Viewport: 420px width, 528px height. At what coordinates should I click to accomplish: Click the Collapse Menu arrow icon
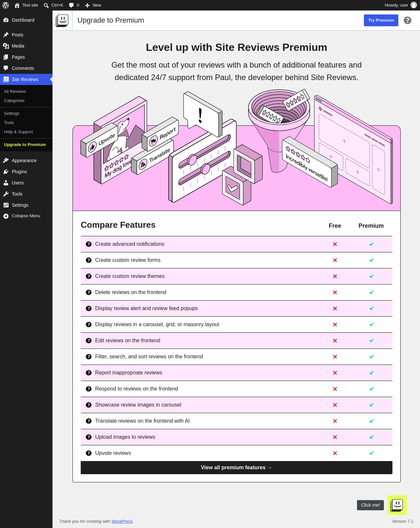coord(6,216)
